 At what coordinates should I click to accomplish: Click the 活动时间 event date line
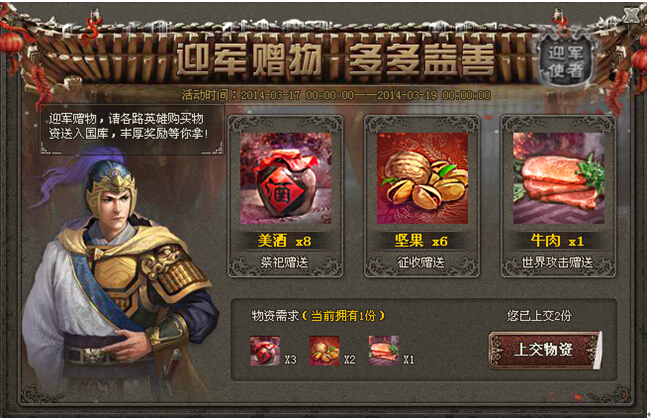click(x=336, y=95)
